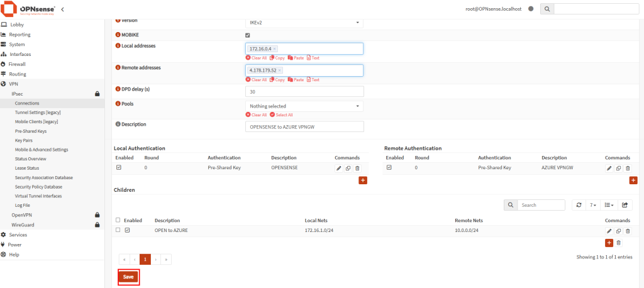
Task: Clone the OPEN to AZURE child
Action: coord(619,231)
